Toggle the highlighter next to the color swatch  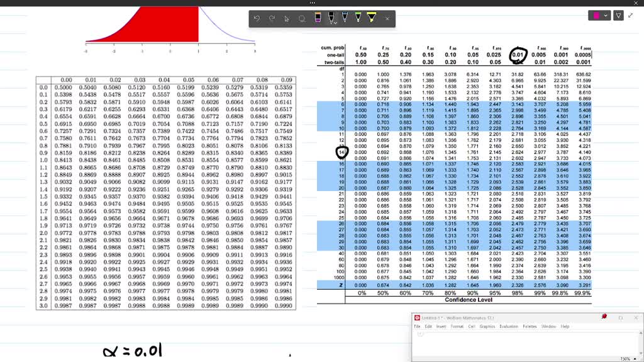pyautogui.click(x=619, y=15)
